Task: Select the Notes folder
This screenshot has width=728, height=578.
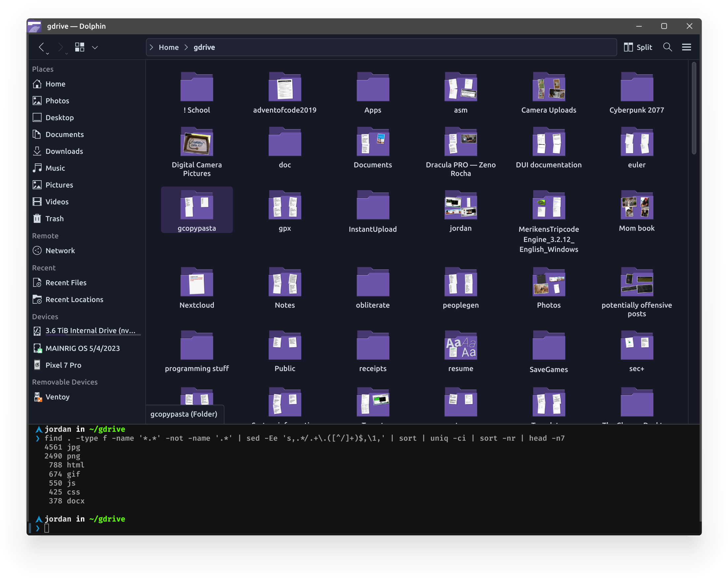Action: 285,288
